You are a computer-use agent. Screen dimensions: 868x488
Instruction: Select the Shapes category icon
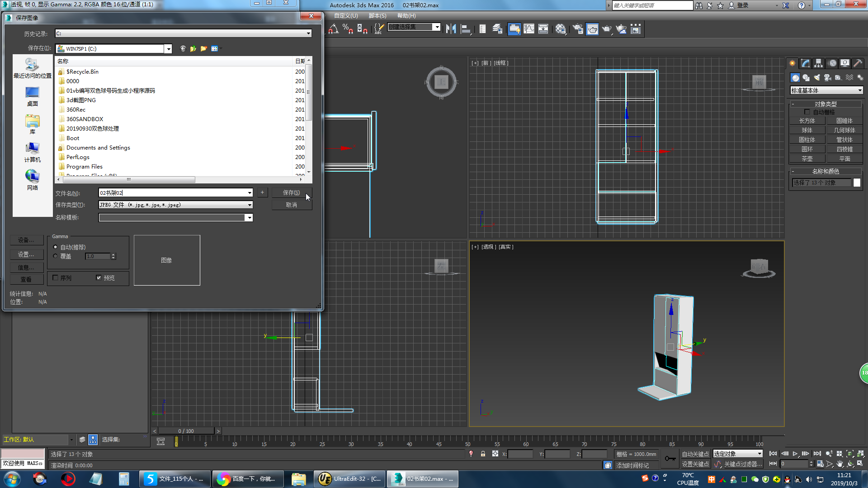(x=806, y=78)
